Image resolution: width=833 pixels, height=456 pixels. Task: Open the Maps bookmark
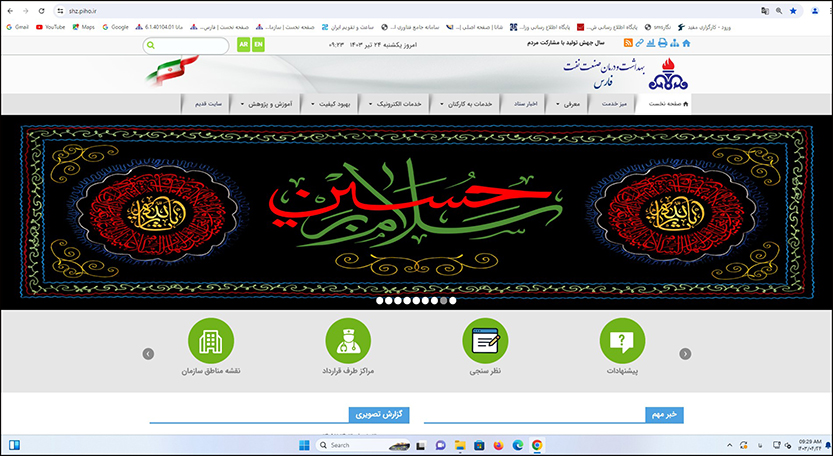pos(84,27)
